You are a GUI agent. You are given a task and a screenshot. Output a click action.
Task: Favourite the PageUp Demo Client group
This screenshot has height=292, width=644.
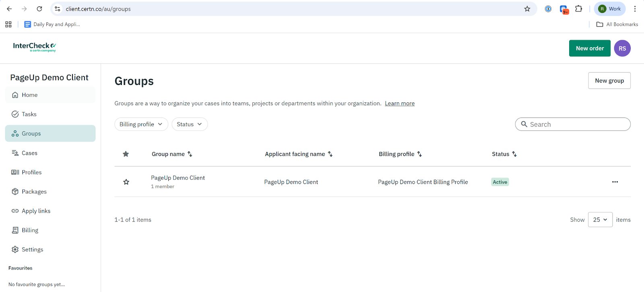(126, 182)
